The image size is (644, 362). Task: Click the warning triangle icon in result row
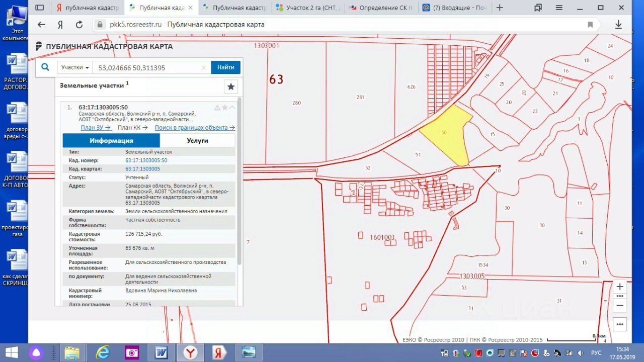point(217,108)
